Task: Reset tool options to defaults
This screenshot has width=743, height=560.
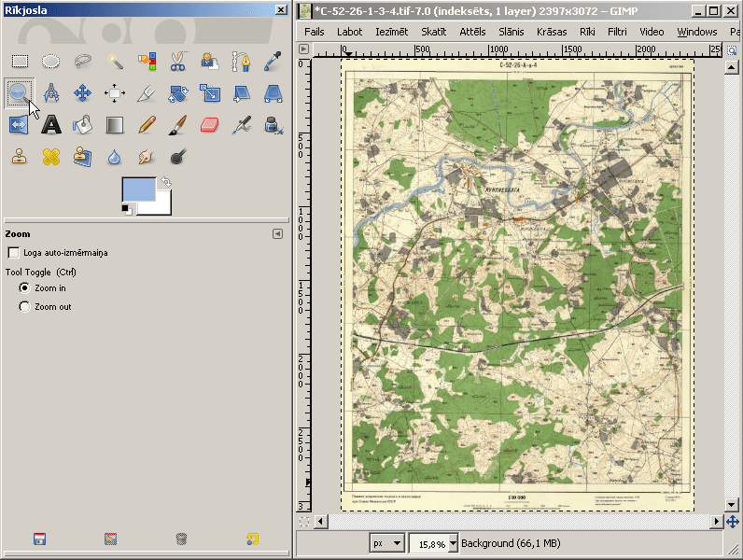Action: [252, 539]
